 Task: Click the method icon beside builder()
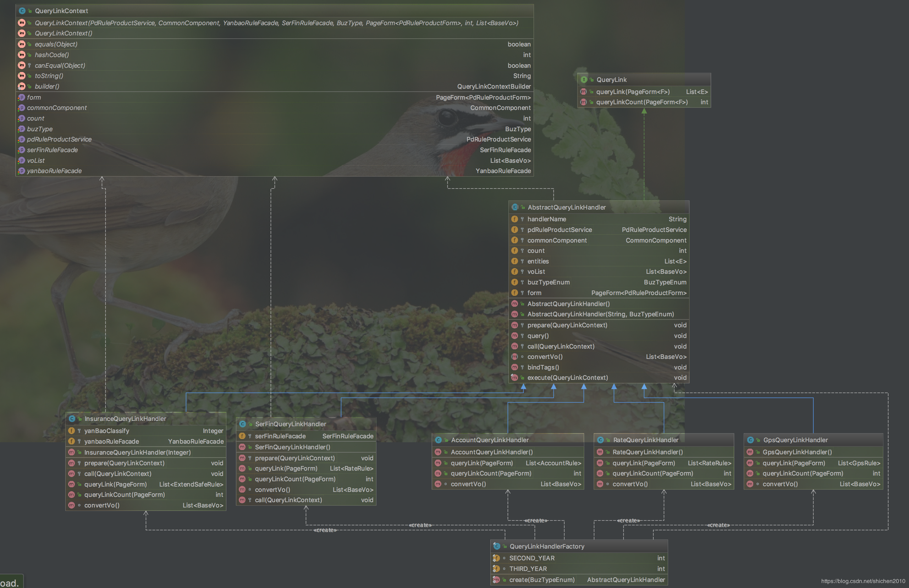(x=22, y=86)
